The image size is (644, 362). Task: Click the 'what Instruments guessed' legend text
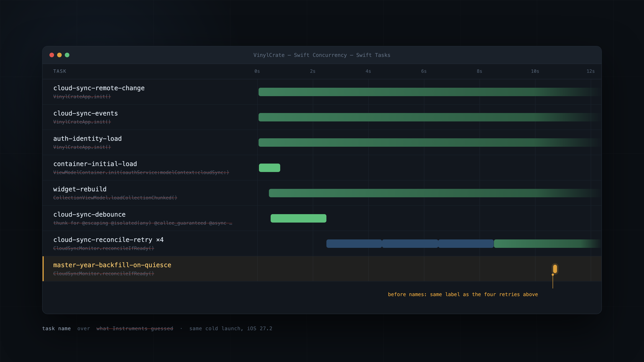tap(135, 328)
